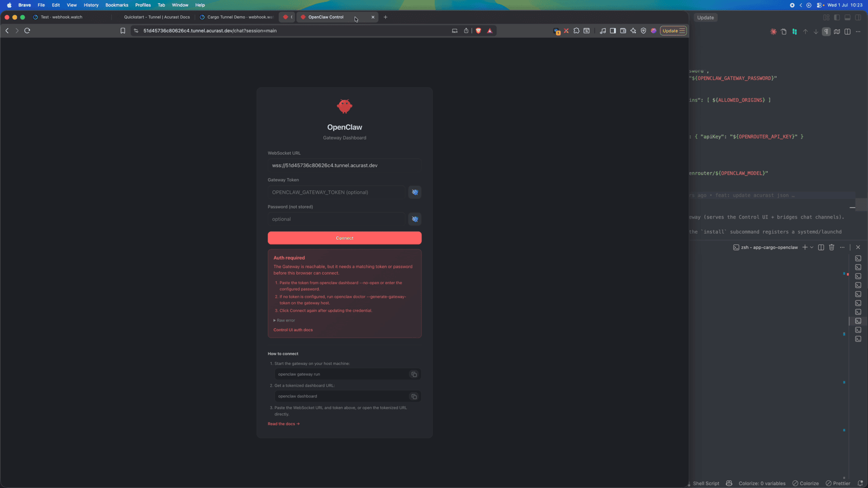Open the terminal launch profile dropdown chevron
The image size is (868, 488).
[812, 247]
